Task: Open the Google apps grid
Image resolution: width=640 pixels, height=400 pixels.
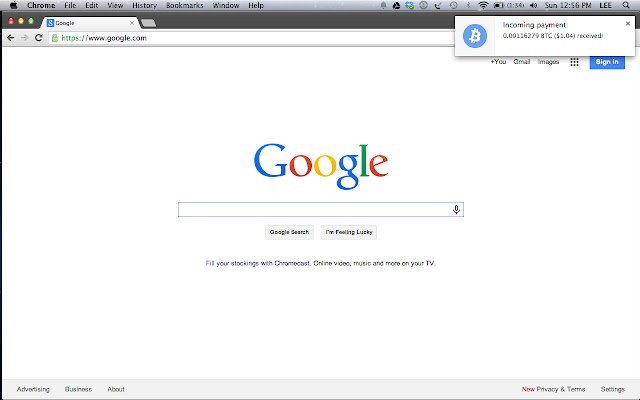Action: click(x=574, y=62)
